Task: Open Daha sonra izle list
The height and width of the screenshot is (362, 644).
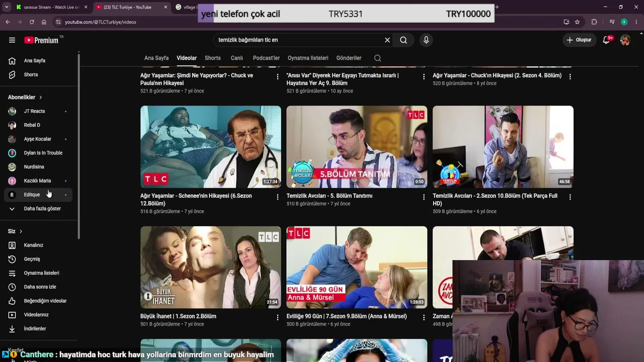Action: pos(39,287)
